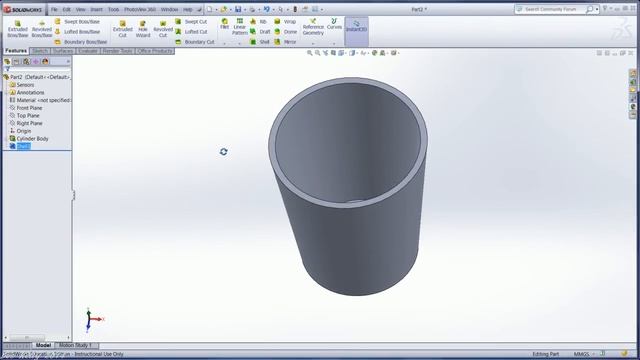
Task: Switch to the Office Products tab
Action: click(x=155, y=51)
